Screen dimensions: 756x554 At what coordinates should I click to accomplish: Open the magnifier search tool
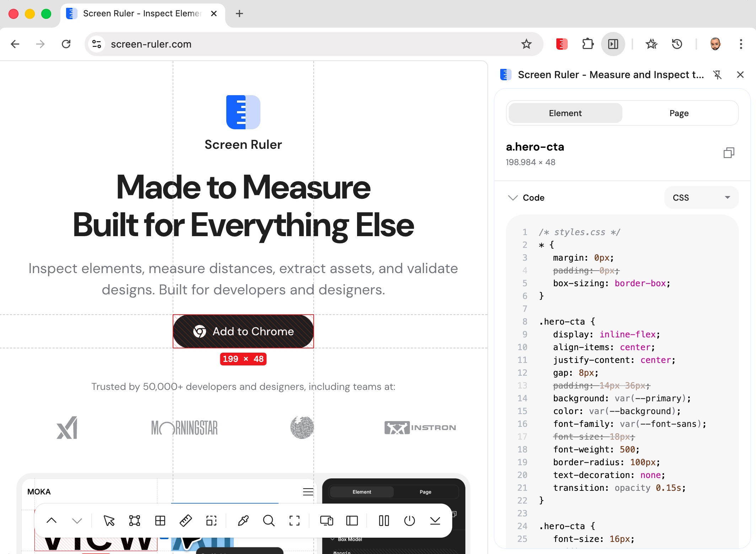pyautogui.click(x=269, y=521)
